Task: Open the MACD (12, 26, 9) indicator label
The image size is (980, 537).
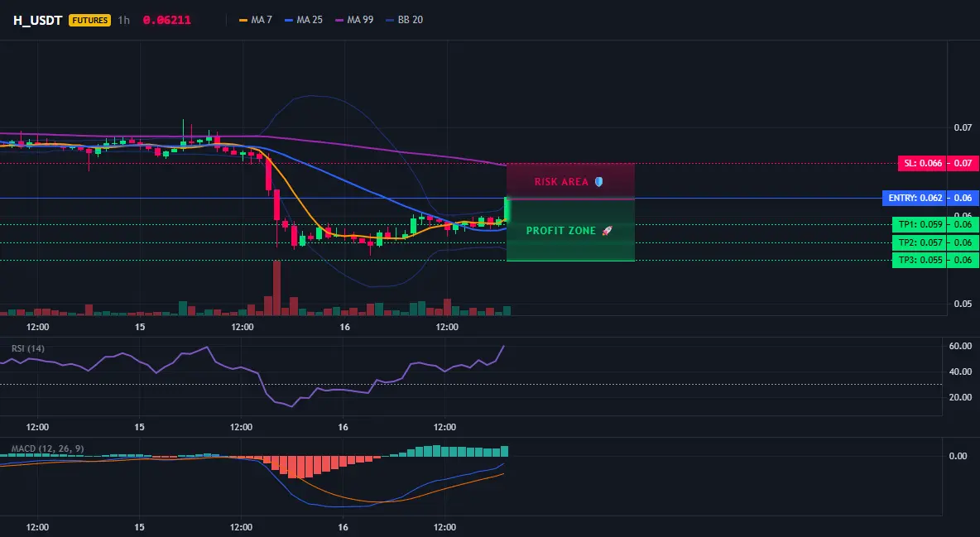Action: [x=47, y=448]
